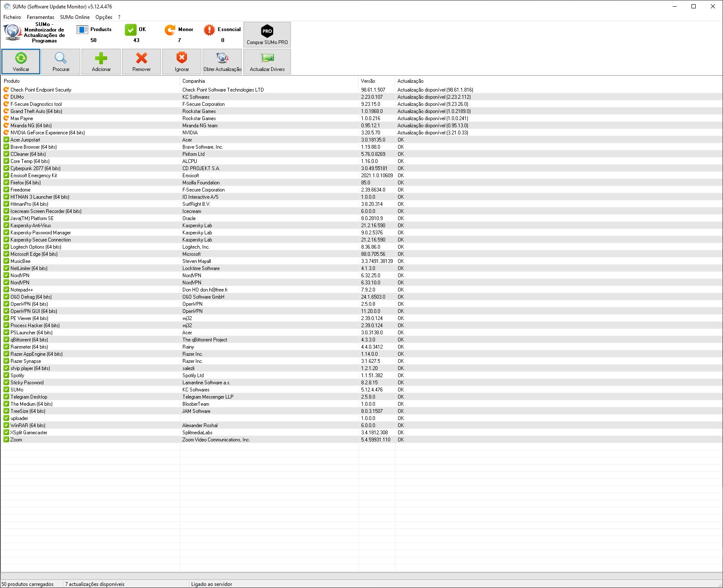The width and height of the screenshot is (723, 588).
Task: Select the Cyberpunk 2077 (64 bits) row
Action: (x=361, y=168)
